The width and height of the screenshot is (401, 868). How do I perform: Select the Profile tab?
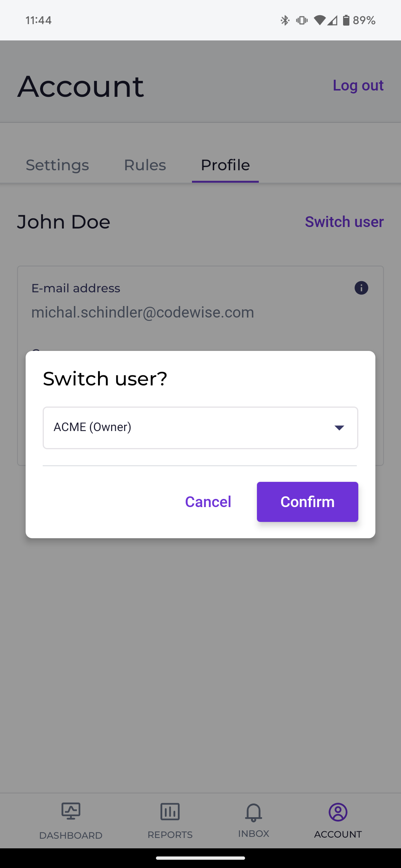[x=225, y=165]
